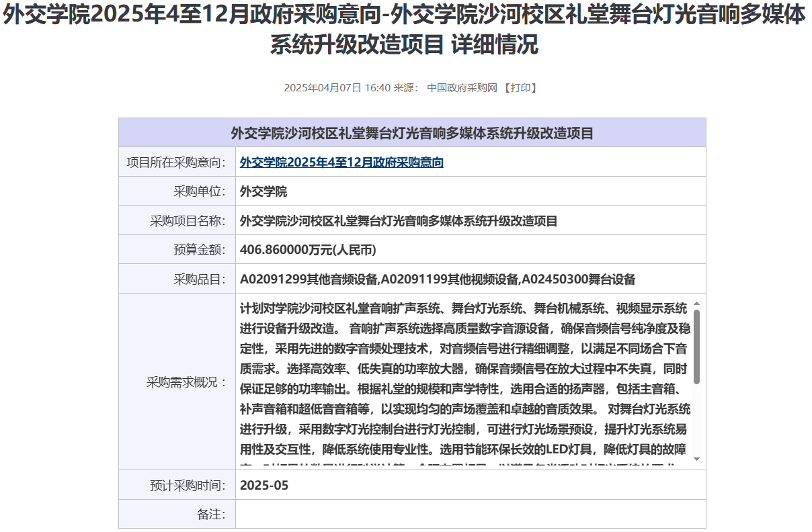The height and width of the screenshot is (532, 812).
Task: Click the lavender table header project title
Action: click(412, 133)
